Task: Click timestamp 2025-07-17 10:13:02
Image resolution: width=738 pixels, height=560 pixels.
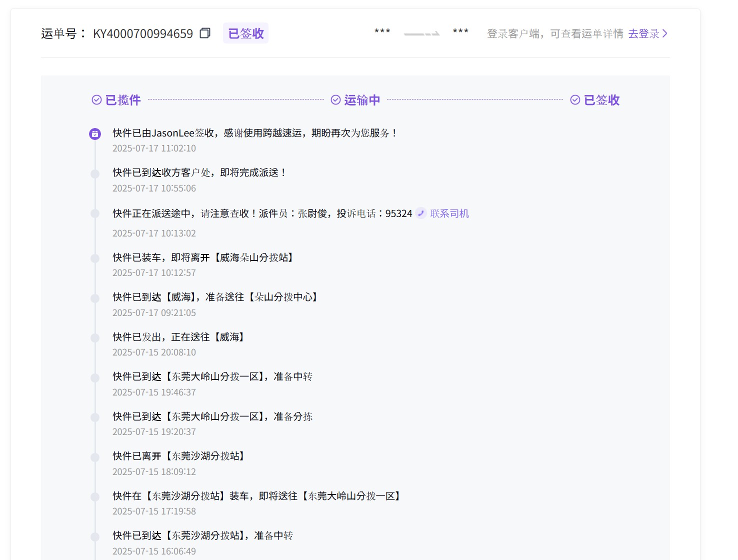Action: tap(154, 233)
